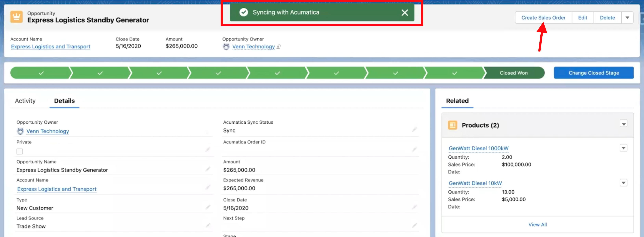Click the header Amount $265,000.00 value
The image size is (644, 237).
pos(182,46)
